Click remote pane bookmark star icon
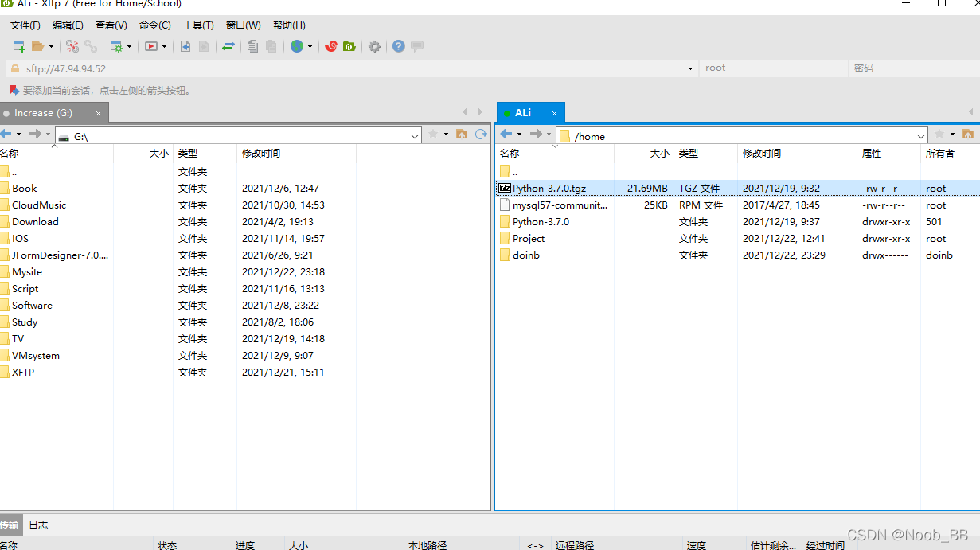Screen dimensions: 980x550 939,135
